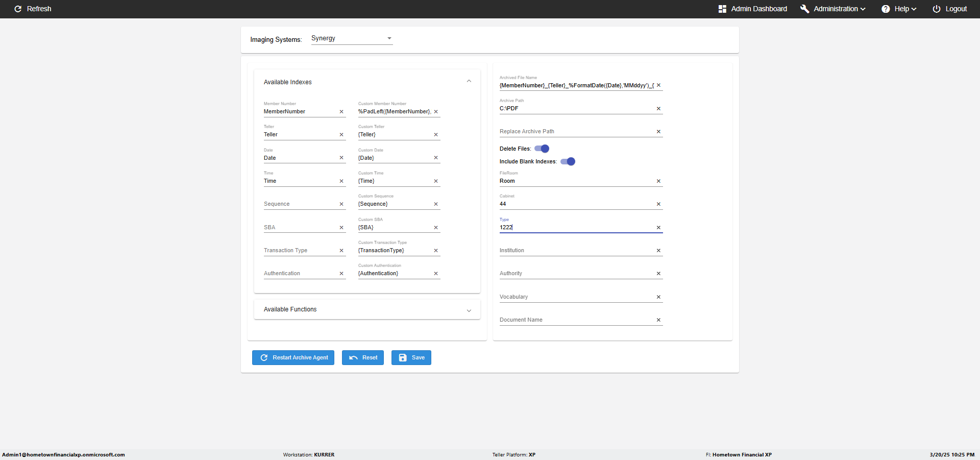Screen dimensions: 980x460
Task: Clear the Member Number field with its X icon
Action: point(341,112)
